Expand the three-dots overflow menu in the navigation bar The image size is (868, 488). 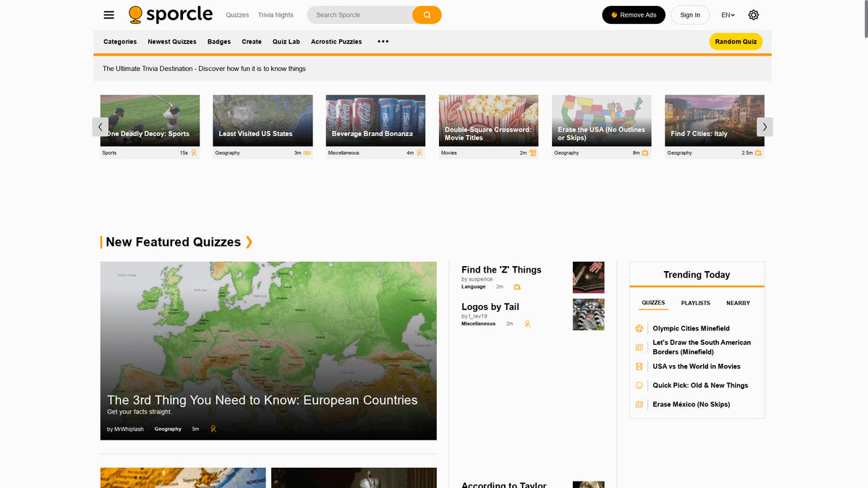(383, 41)
